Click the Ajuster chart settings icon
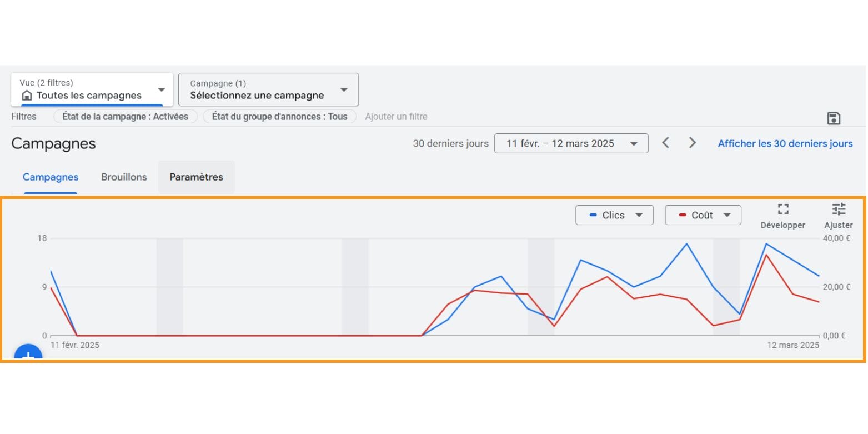The image size is (868, 434). [839, 209]
